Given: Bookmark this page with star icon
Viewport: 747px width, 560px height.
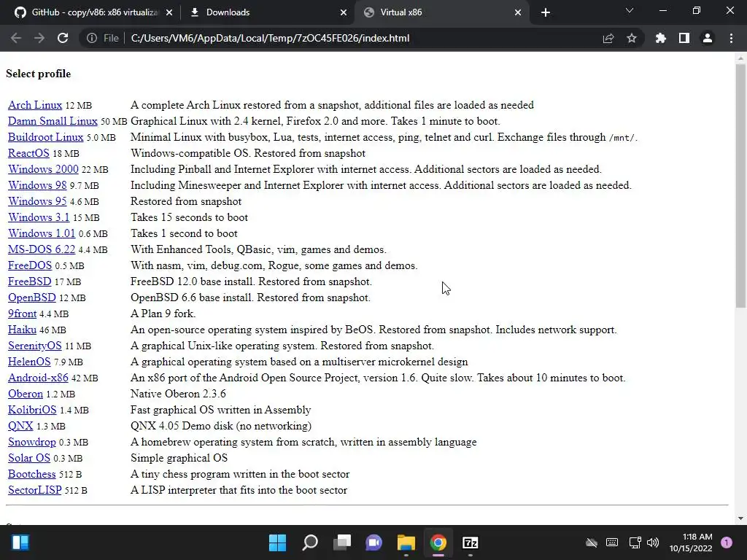Looking at the screenshot, I should coord(632,38).
